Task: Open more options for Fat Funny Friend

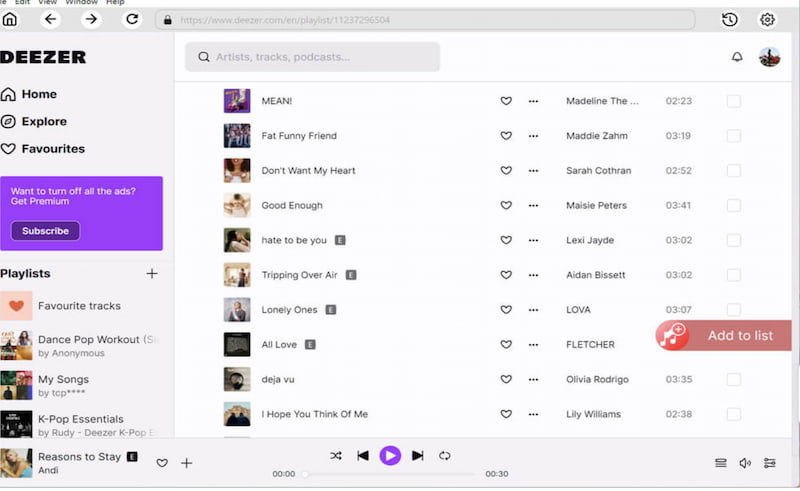Action: (533, 136)
